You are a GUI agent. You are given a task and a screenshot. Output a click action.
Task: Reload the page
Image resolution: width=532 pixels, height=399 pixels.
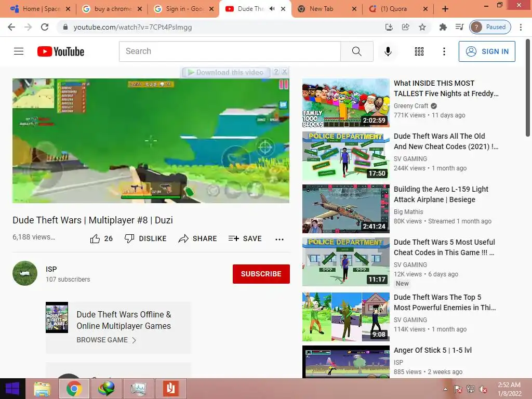tap(45, 27)
